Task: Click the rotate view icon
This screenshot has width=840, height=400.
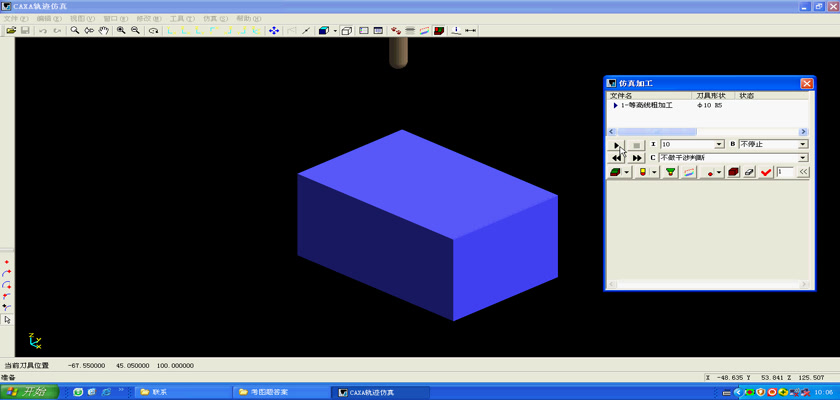Action: [153, 31]
